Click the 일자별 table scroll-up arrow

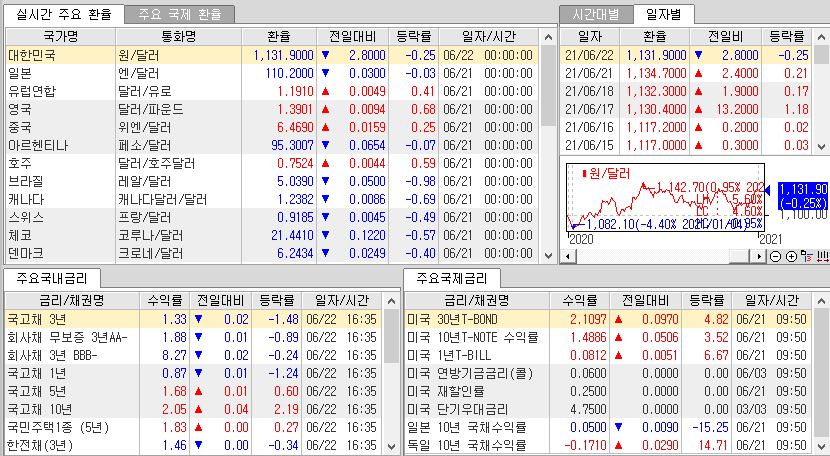click(x=821, y=37)
